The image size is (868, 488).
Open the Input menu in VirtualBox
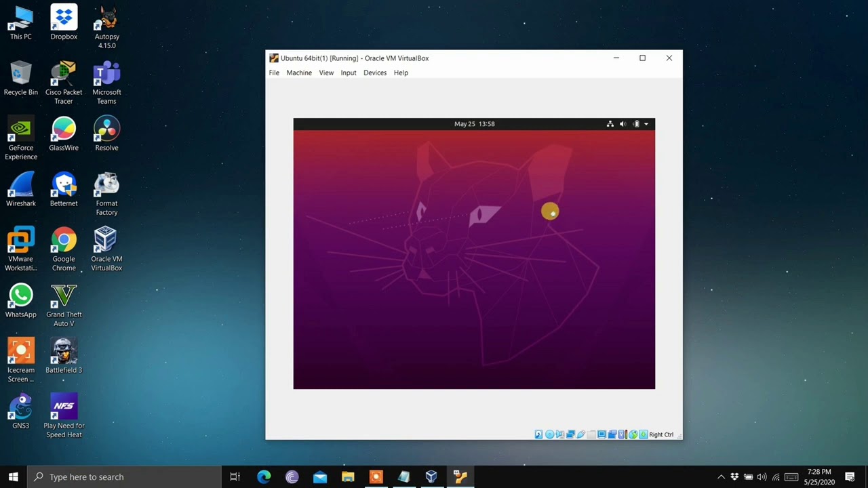tap(349, 73)
